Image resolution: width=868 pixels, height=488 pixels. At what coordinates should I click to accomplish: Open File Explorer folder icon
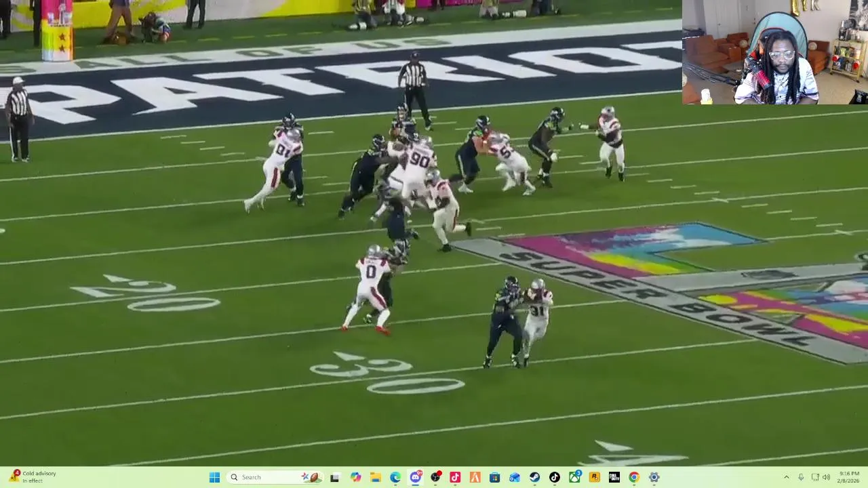click(x=375, y=477)
